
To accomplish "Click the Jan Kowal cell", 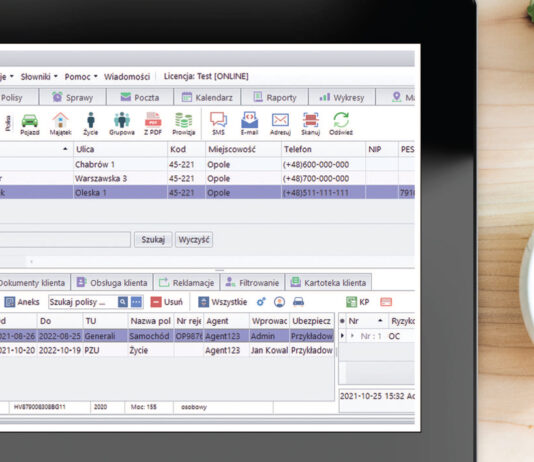I will coord(269,350).
